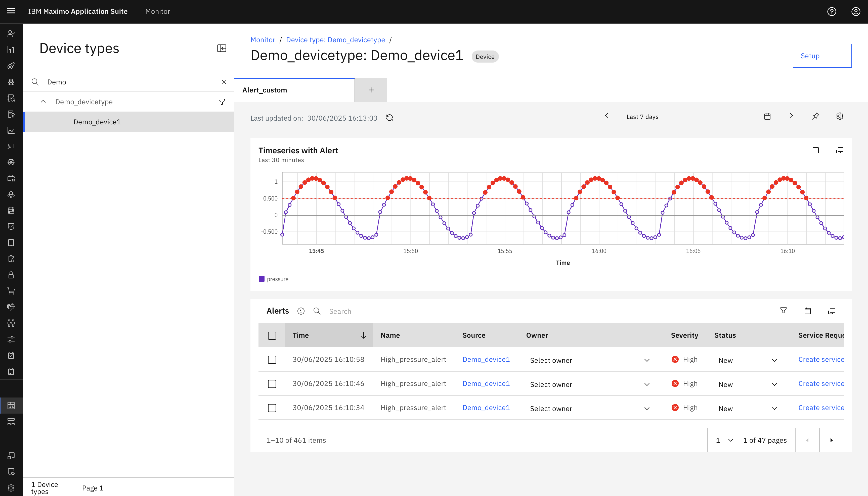Click IBM Maximo Application Suite title
This screenshot has height=496, width=868.
(x=78, y=11)
